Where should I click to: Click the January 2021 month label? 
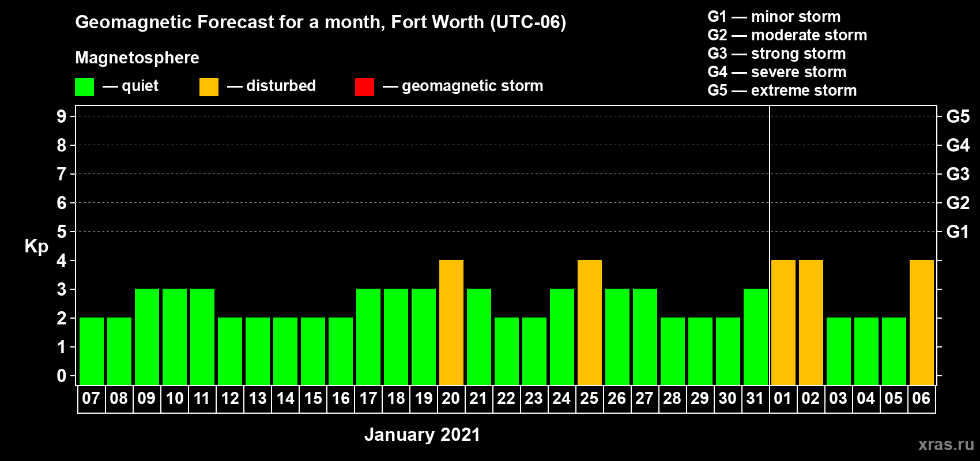coord(422,434)
